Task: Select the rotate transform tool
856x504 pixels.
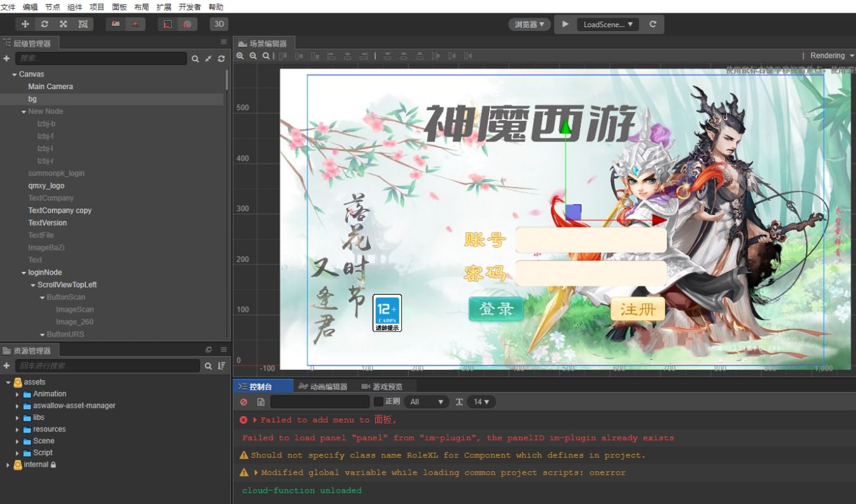Action: tap(44, 24)
